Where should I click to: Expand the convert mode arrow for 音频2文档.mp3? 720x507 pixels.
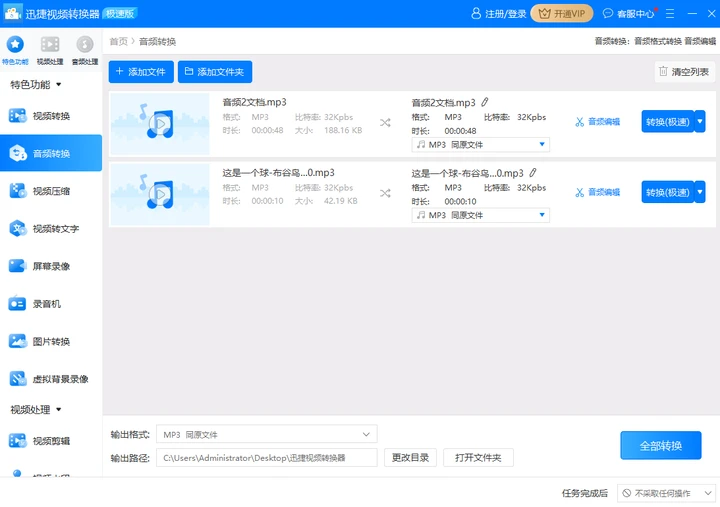pyautogui.click(x=700, y=122)
